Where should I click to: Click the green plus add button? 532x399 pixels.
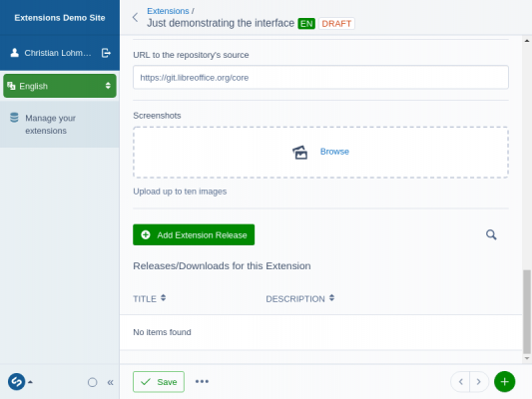[504, 382]
